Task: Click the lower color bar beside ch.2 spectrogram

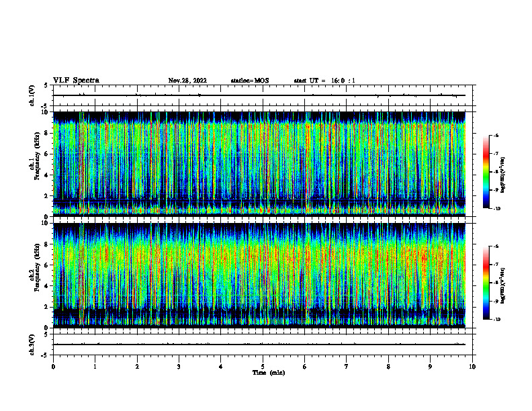Action: click(x=486, y=283)
